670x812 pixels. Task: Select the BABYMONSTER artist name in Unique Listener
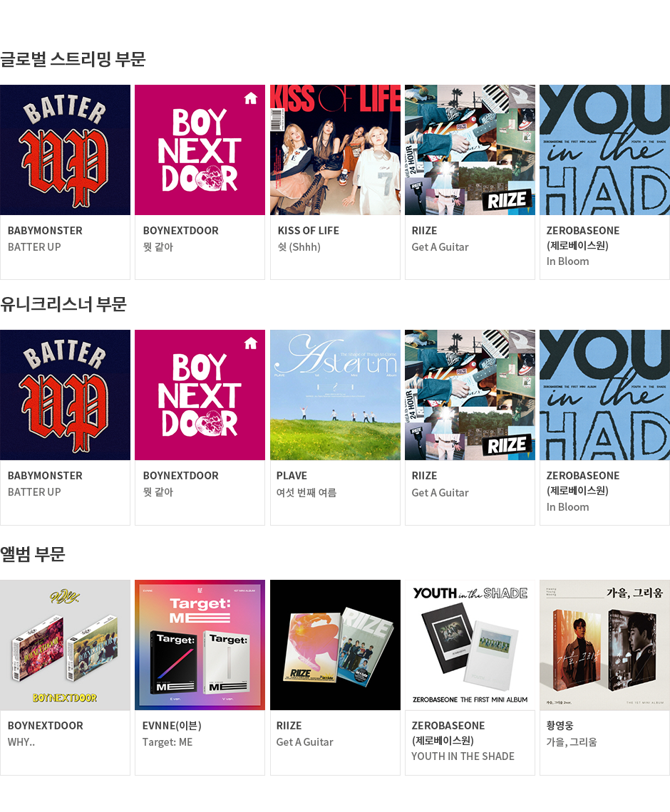click(45, 475)
